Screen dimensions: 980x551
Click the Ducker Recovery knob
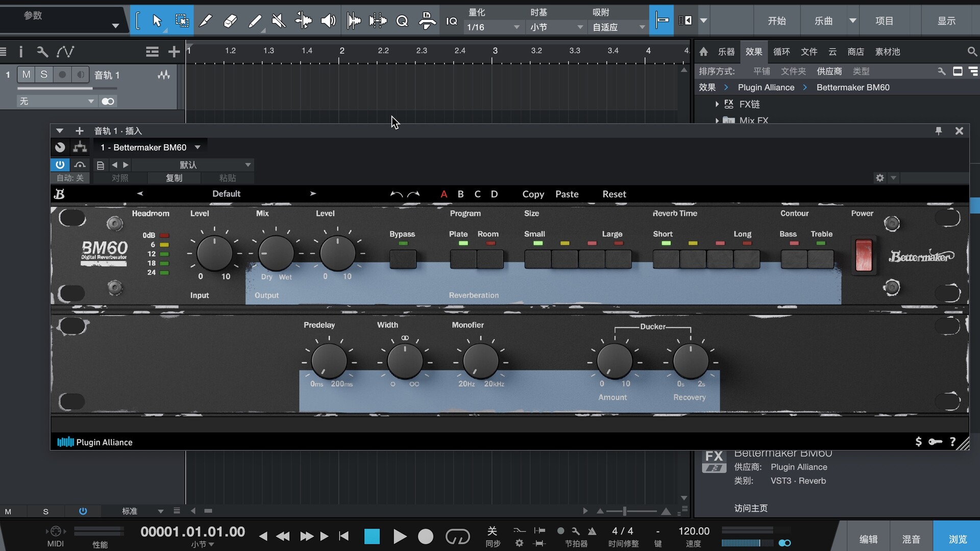pos(691,361)
